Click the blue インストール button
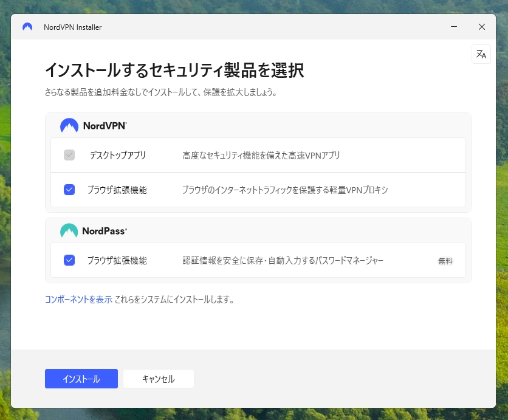Image resolution: width=508 pixels, height=420 pixels. (81, 379)
